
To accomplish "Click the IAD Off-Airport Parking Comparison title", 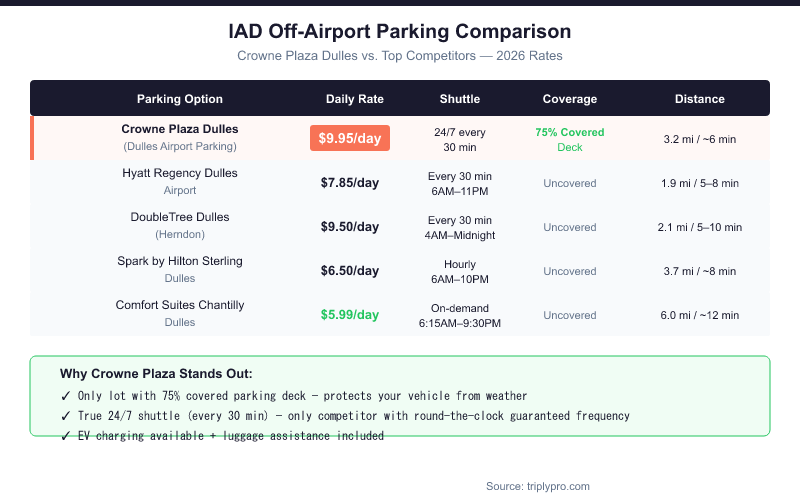I will pyautogui.click(x=400, y=32).
